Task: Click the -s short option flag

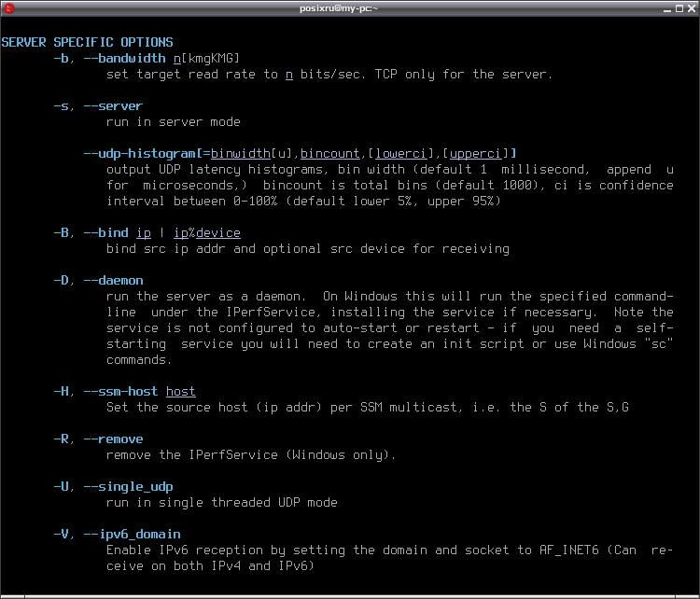Action: point(62,106)
